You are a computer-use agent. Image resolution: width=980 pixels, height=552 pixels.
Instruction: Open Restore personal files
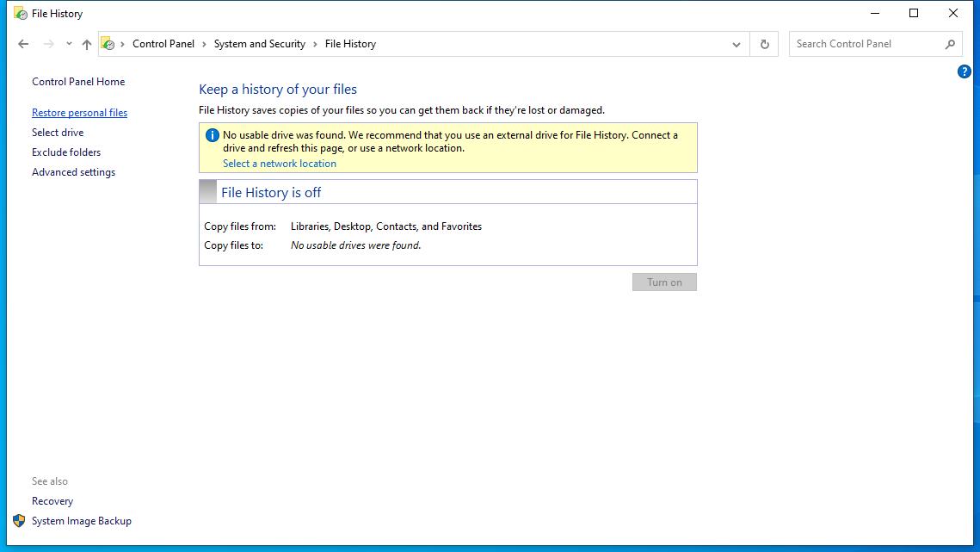pyautogui.click(x=79, y=112)
